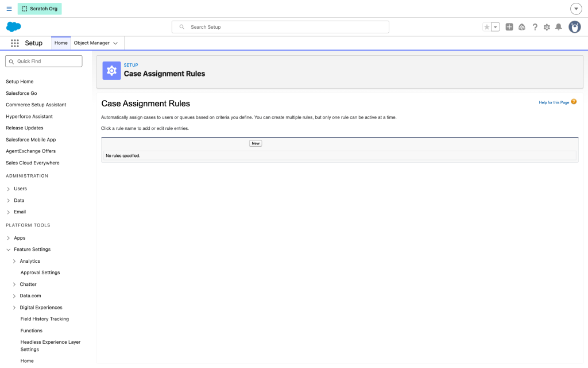
Task: Open Commerce Setup Assistant
Action: tap(36, 105)
